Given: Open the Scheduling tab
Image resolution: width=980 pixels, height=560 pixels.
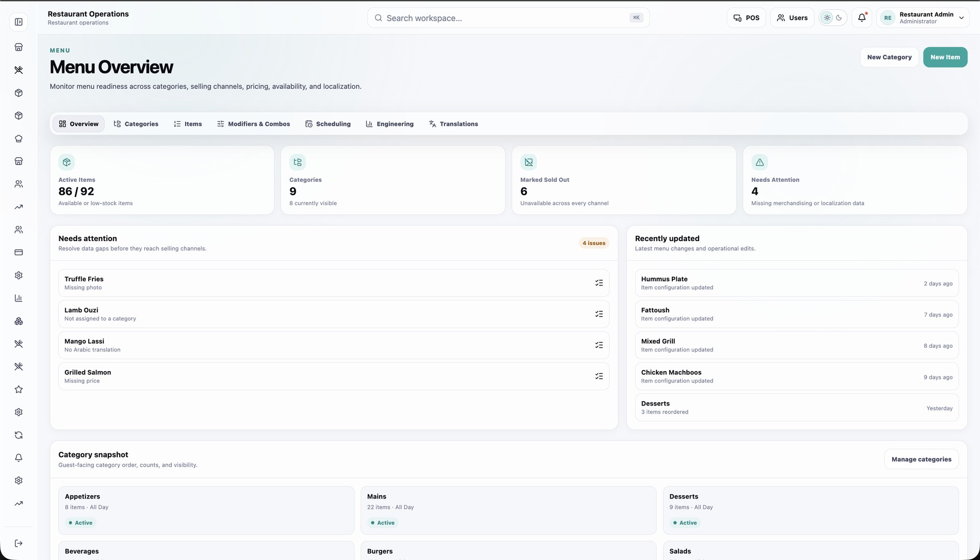Looking at the screenshot, I should pos(328,124).
